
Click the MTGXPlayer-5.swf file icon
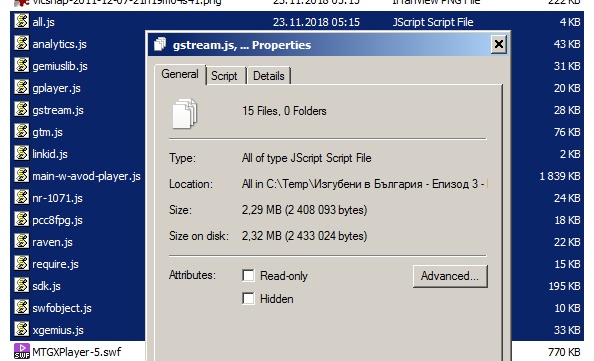pyautogui.click(x=22, y=351)
